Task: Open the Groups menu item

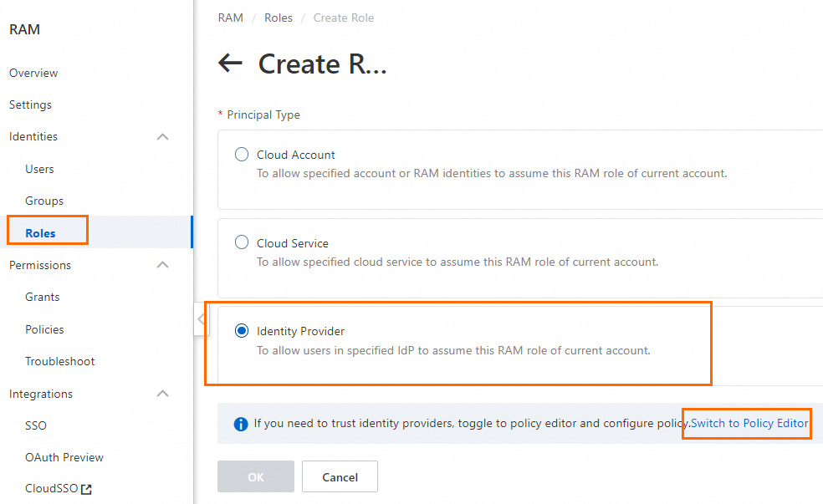Action: (44, 201)
